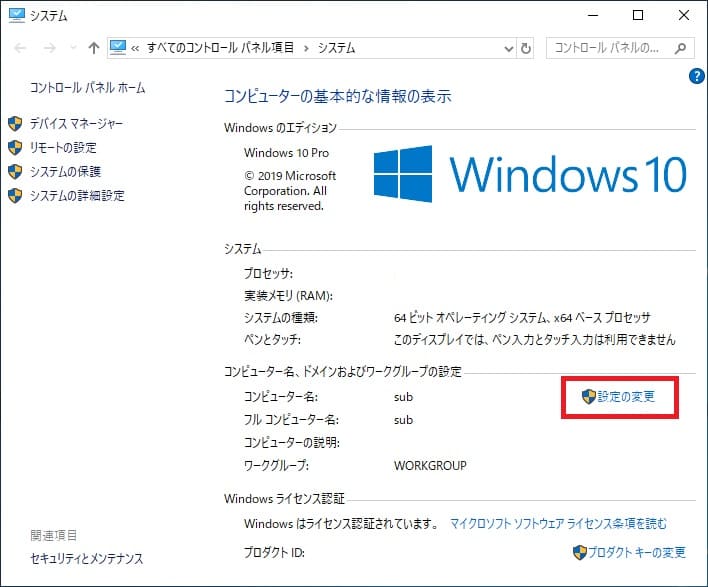
Task: Open the breadcrumb overflow chevron «
Action: tap(135, 48)
